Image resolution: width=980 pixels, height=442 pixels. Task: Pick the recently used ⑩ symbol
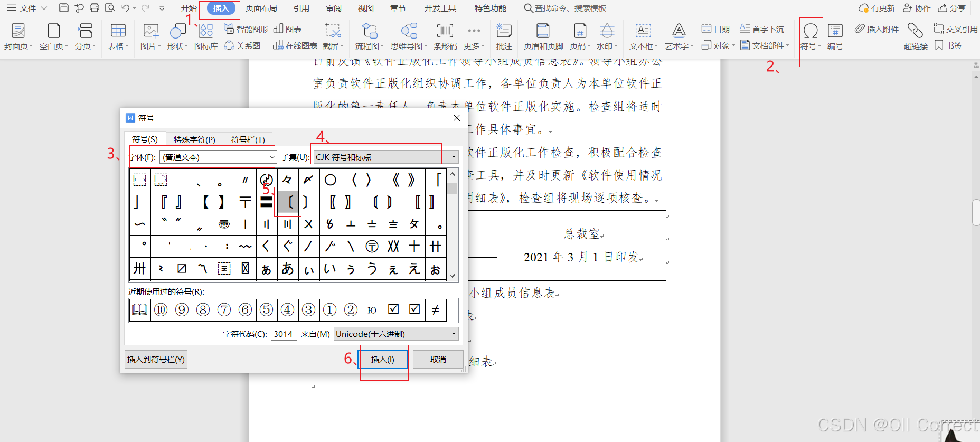coord(161,310)
